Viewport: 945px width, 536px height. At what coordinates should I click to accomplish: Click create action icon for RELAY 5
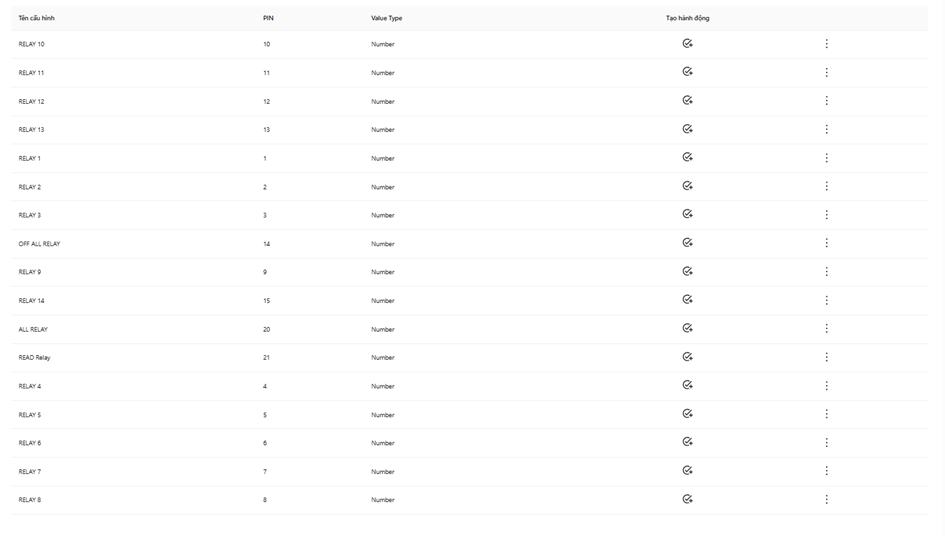[x=688, y=414]
